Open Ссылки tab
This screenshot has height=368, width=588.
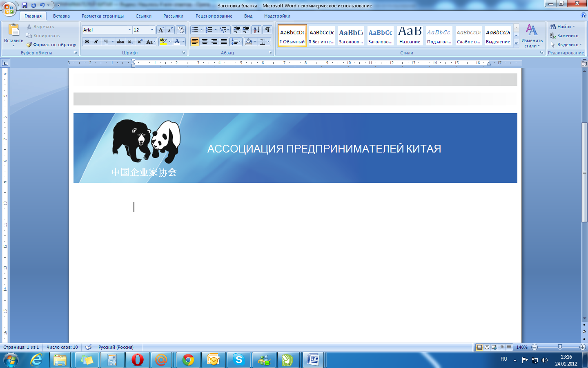pyautogui.click(x=143, y=16)
